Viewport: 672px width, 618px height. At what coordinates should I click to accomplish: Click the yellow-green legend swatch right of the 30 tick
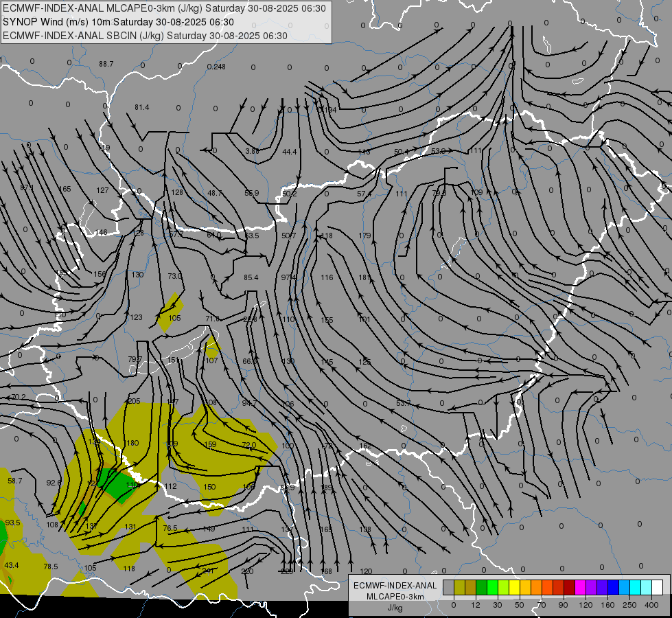[x=504, y=588]
